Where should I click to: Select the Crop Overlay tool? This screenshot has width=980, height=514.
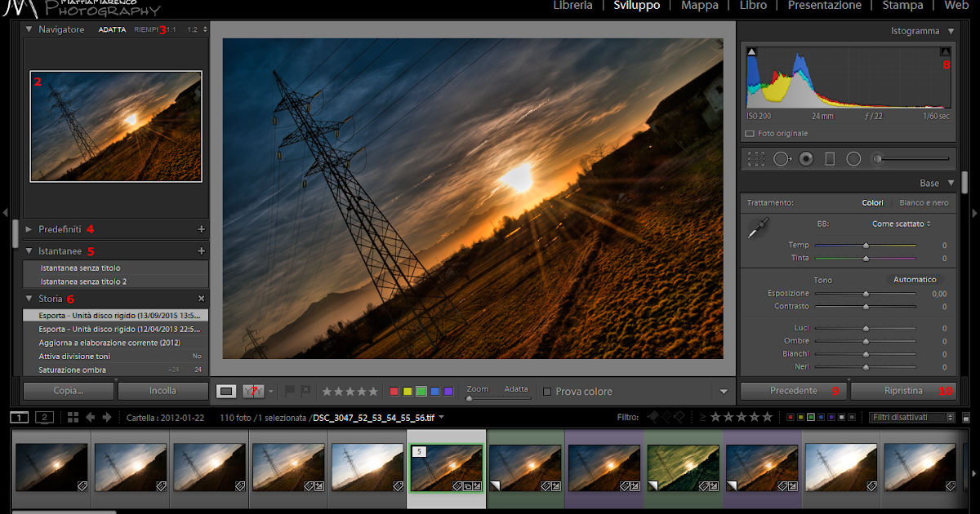[756, 158]
